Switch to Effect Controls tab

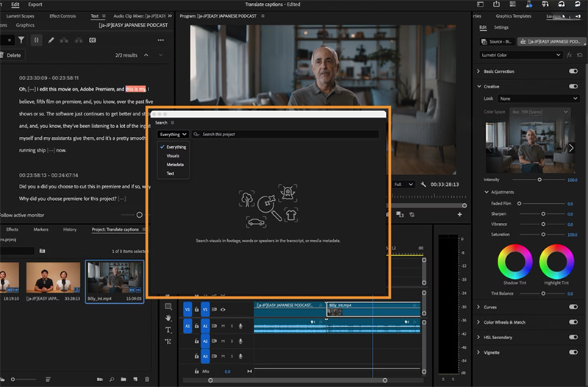pyautogui.click(x=62, y=15)
